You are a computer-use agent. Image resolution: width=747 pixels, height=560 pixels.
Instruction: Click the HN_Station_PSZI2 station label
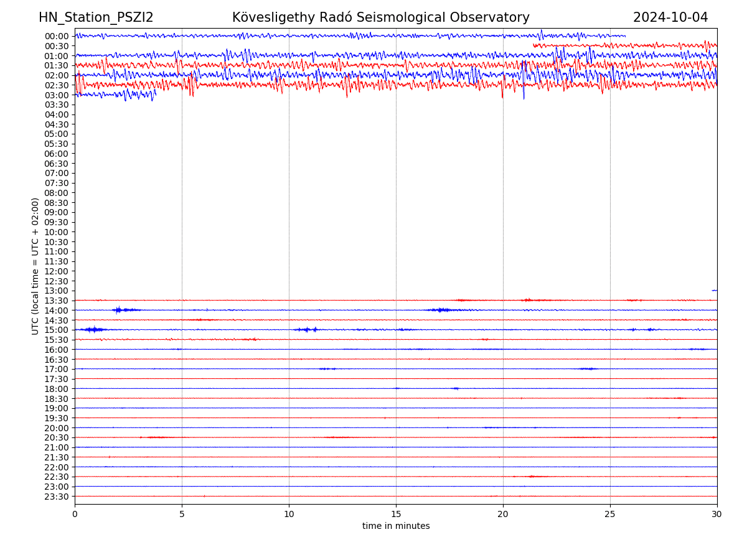click(x=96, y=17)
